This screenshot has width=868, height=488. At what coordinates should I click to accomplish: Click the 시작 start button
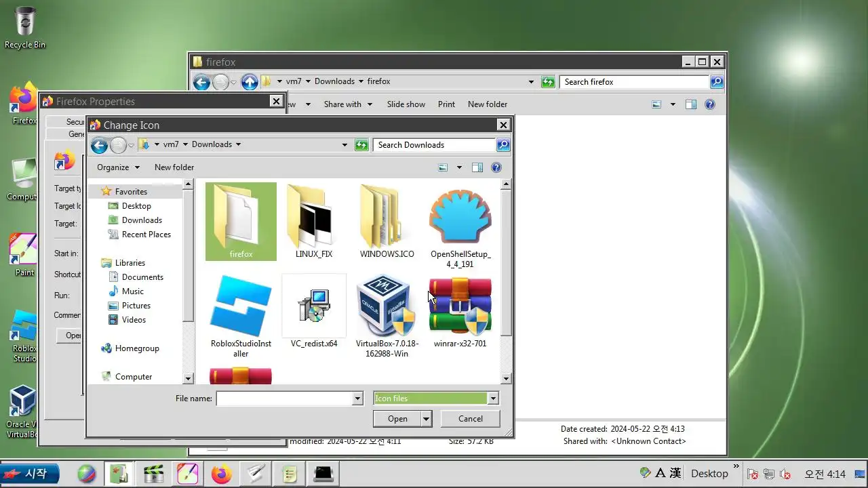tap(30, 473)
